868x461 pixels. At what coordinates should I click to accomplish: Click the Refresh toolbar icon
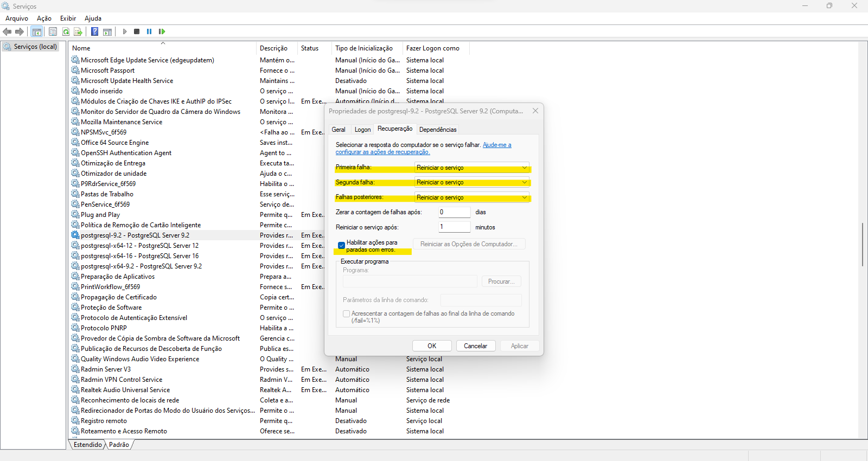coord(66,31)
